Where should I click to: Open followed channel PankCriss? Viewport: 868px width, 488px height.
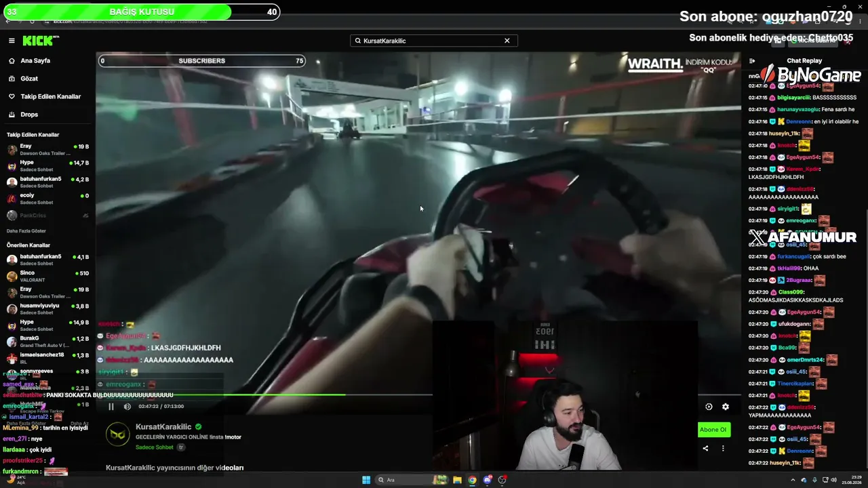pyautogui.click(x=47, y=216)
